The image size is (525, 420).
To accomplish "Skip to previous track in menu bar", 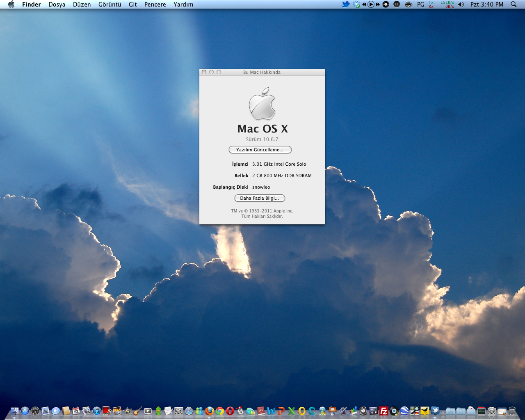I will (364, 4).
